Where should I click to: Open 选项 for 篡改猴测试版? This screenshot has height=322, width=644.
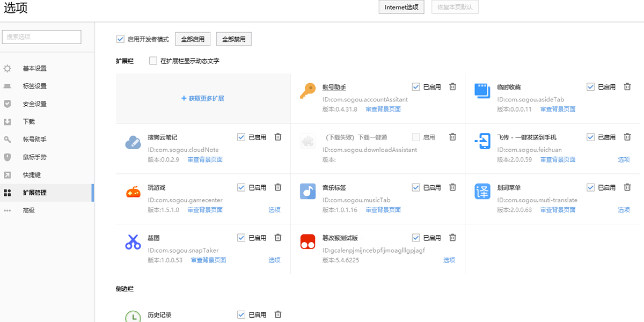[449, 260]
